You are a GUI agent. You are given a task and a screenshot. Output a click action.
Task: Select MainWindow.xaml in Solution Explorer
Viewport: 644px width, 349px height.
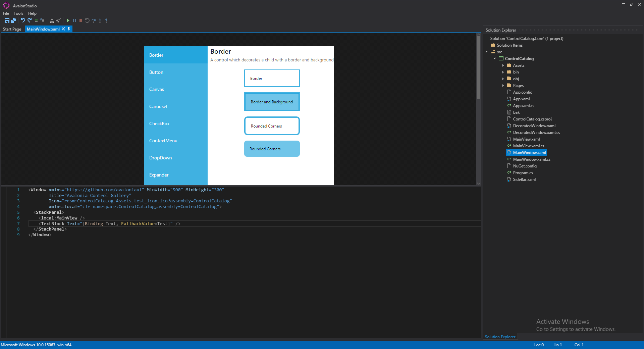pos(526,153)
